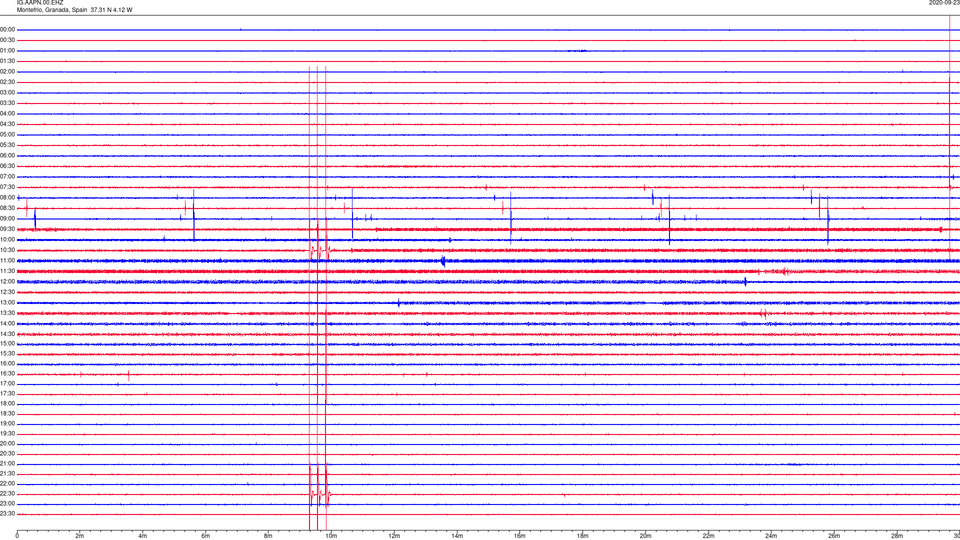
Task: Select the 14:30 time row label
Action: (7, 334)
